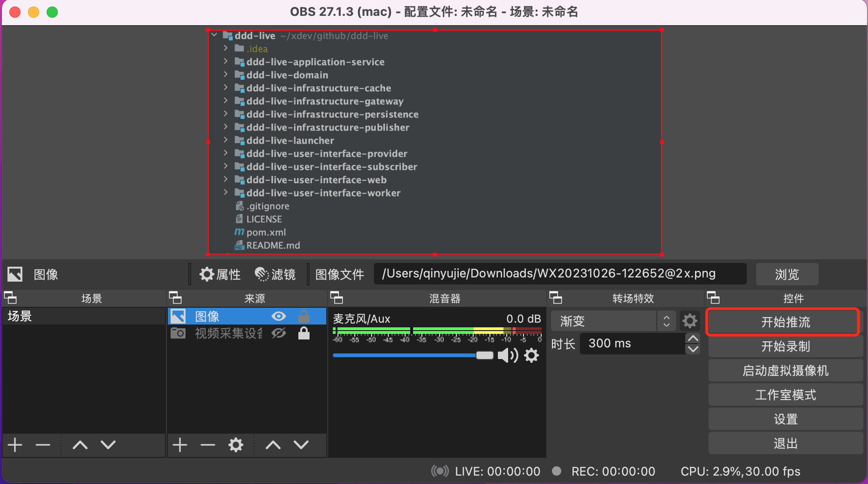The height and width of the screenshot is (484, 868).
Task: Start recording with 开始录制
Action: (785, 346)
